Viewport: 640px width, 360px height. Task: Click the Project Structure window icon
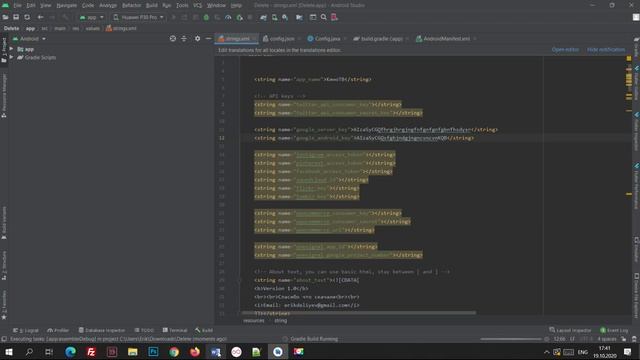[313, 17]
